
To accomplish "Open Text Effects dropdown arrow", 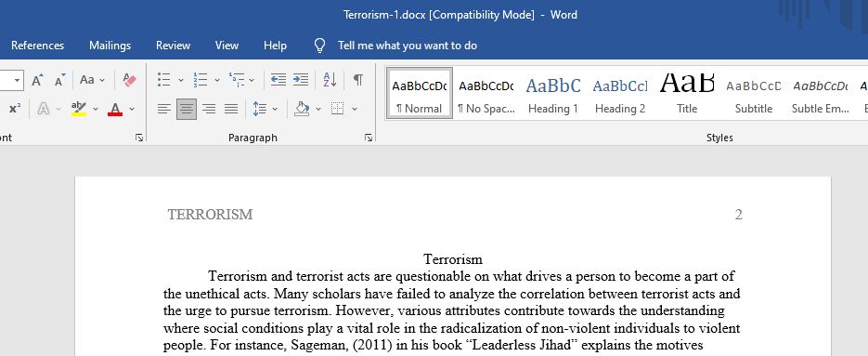I will pyautogui.click(x=58, y=109).
